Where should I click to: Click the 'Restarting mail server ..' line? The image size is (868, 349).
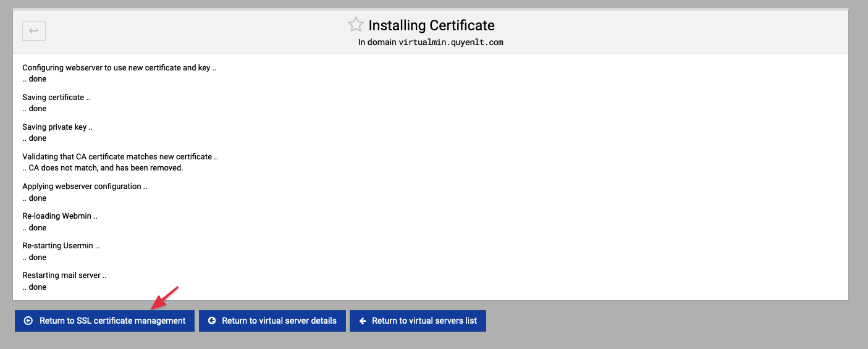coord(64,275)
